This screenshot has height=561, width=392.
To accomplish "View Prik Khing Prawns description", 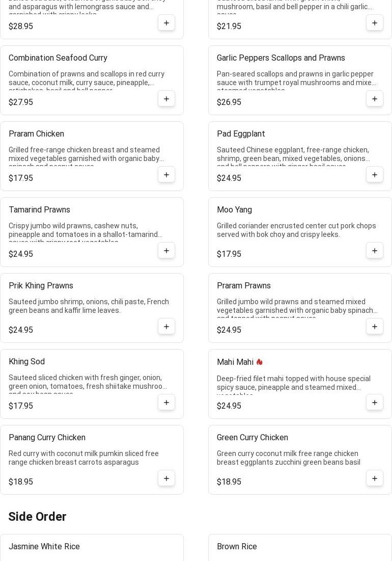I will click(89, 306).
